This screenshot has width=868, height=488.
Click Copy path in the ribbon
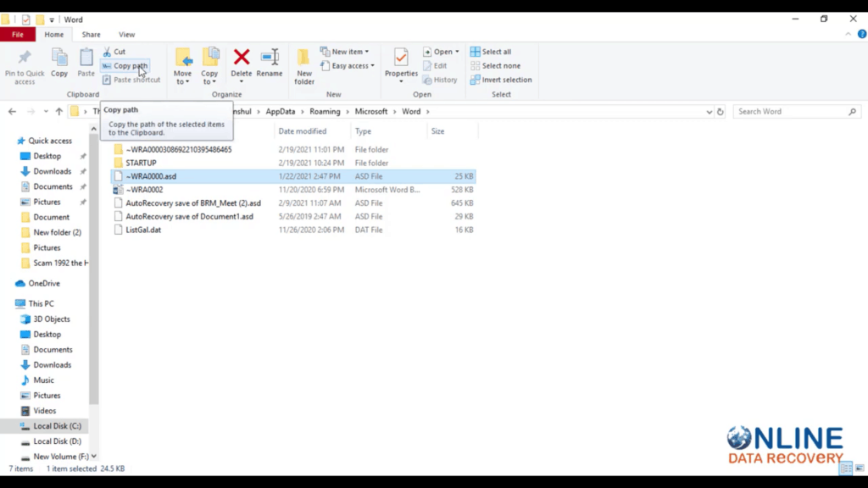125,66
